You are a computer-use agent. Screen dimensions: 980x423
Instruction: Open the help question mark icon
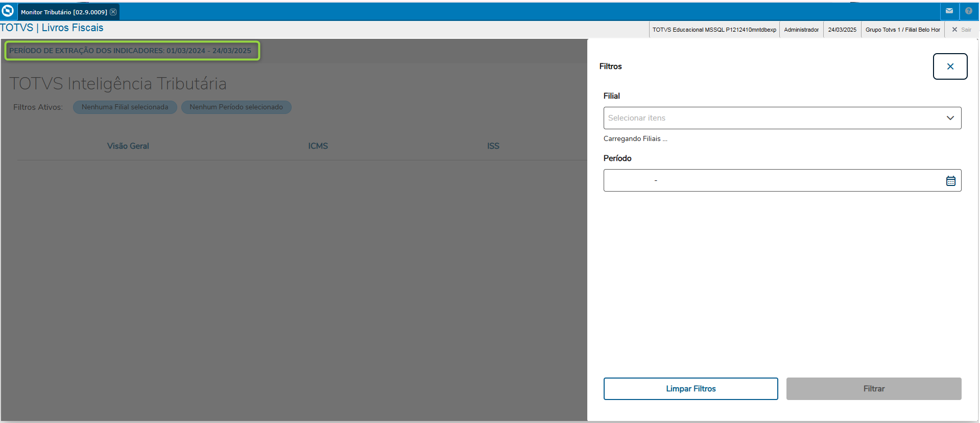(969, 11)
